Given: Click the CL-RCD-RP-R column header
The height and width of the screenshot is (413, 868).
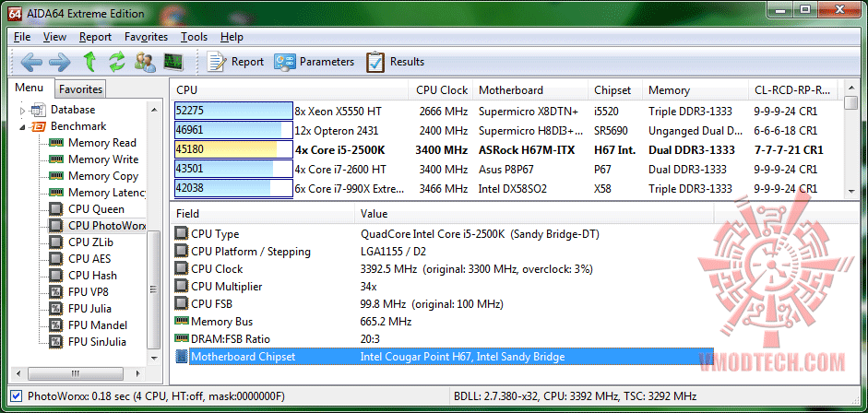Looking at the screenshot, I should (793, 90).
